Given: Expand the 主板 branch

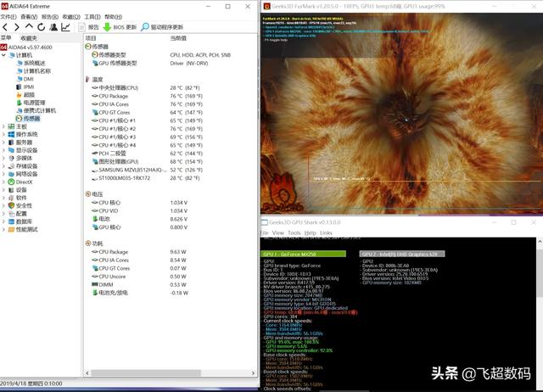Looking at the screenshot, I should [3, 126].
